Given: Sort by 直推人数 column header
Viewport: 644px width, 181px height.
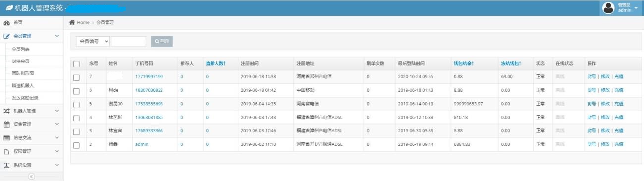Looking at the screenshot, I should click(216, 64).
